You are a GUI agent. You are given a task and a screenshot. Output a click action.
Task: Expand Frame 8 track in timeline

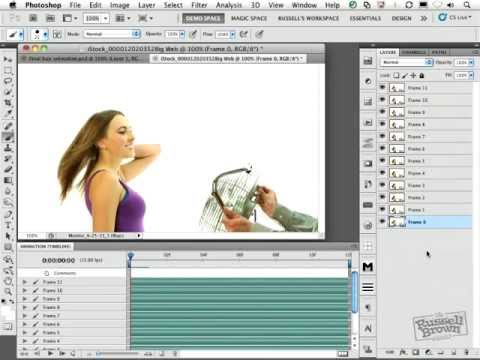coord(25,307)
